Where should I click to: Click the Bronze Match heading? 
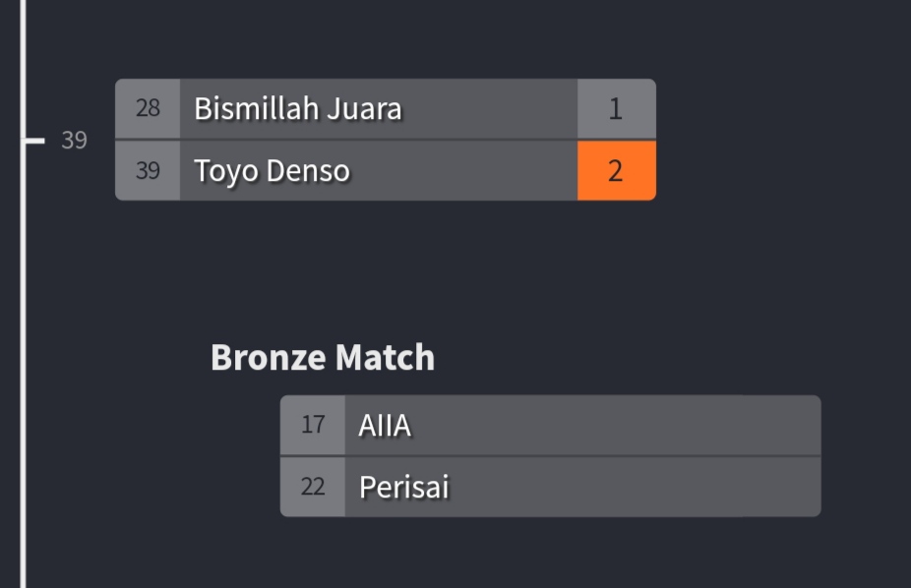click(x=323, y=357)
